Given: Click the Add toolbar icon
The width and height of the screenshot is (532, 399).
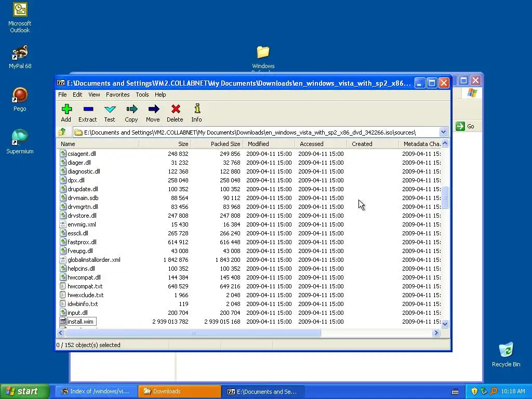Looking at the screenshot, I should tap(66, 109).
